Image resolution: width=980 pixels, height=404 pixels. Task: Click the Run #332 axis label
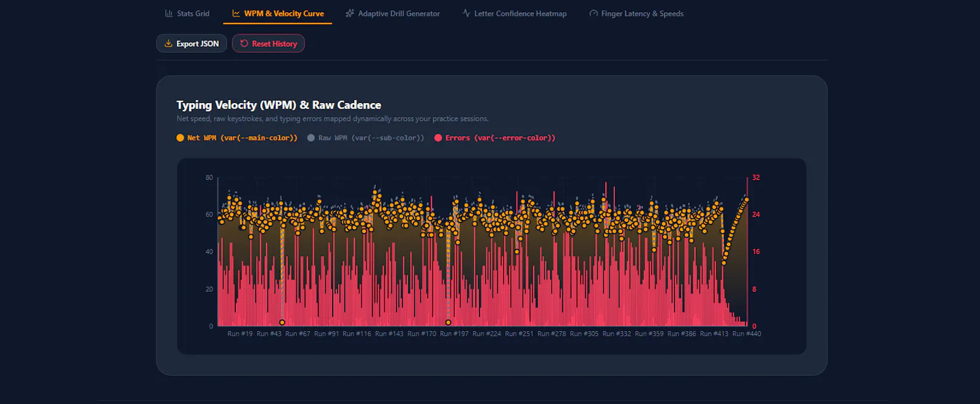tap(617, 334)
